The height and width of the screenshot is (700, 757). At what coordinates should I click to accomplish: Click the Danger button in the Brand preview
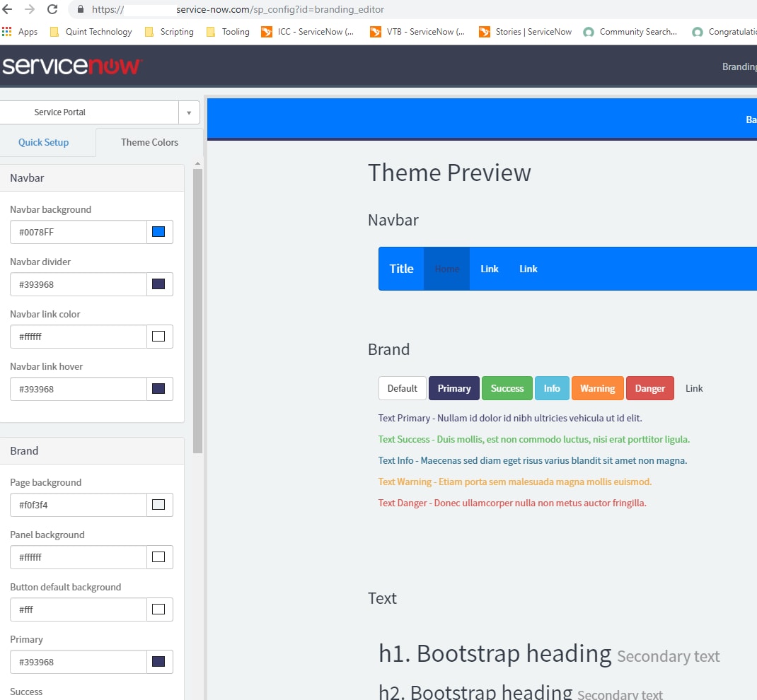coord(649,388)
